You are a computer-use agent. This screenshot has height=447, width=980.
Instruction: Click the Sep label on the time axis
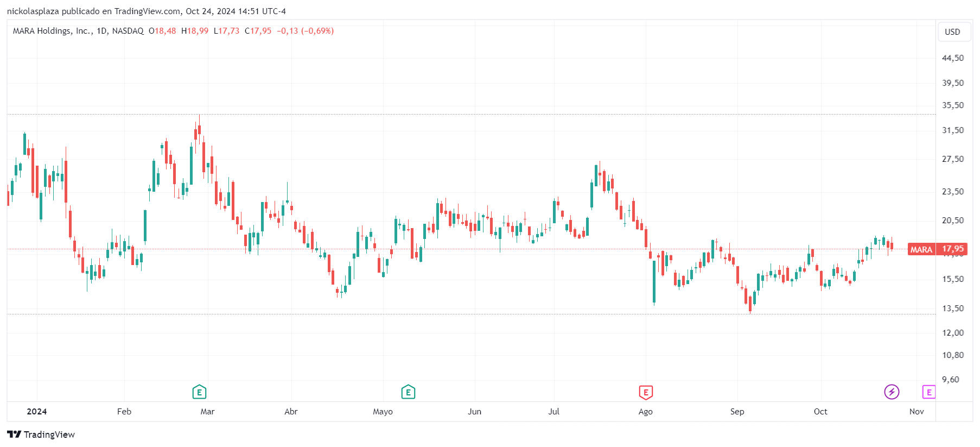[737, 412]
